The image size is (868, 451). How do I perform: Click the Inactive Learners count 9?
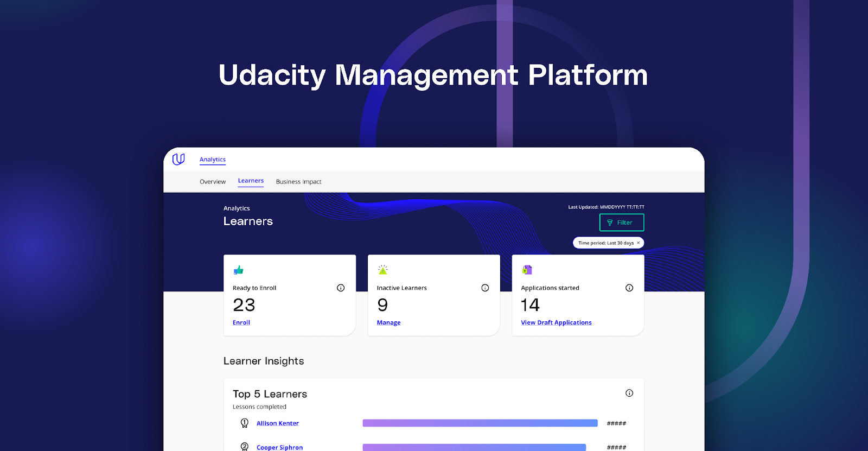click(382, 305)
